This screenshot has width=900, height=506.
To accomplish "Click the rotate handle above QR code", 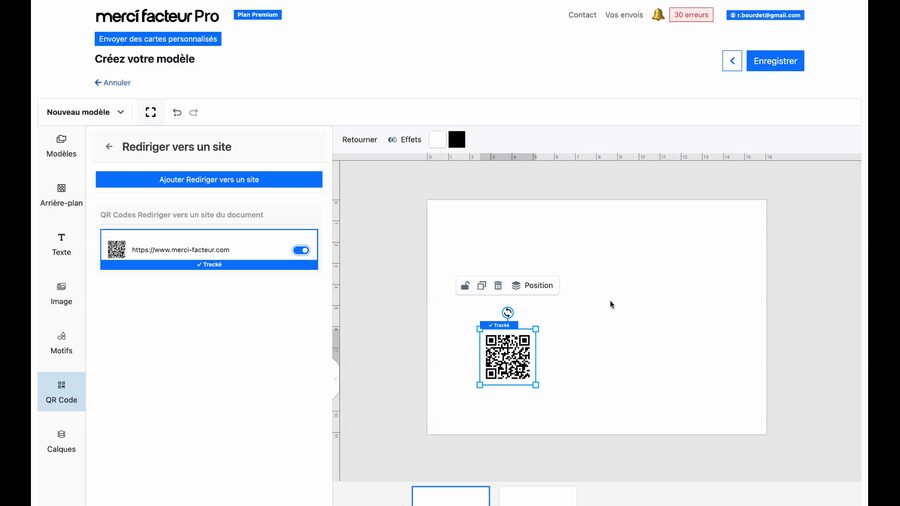I will pos(507,313).
